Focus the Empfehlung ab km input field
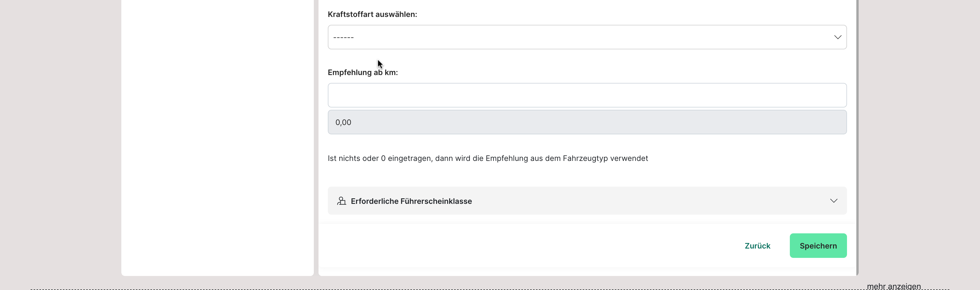Image resolution: width=980 pixels, height=290 pixels. [x=587, y=95]
